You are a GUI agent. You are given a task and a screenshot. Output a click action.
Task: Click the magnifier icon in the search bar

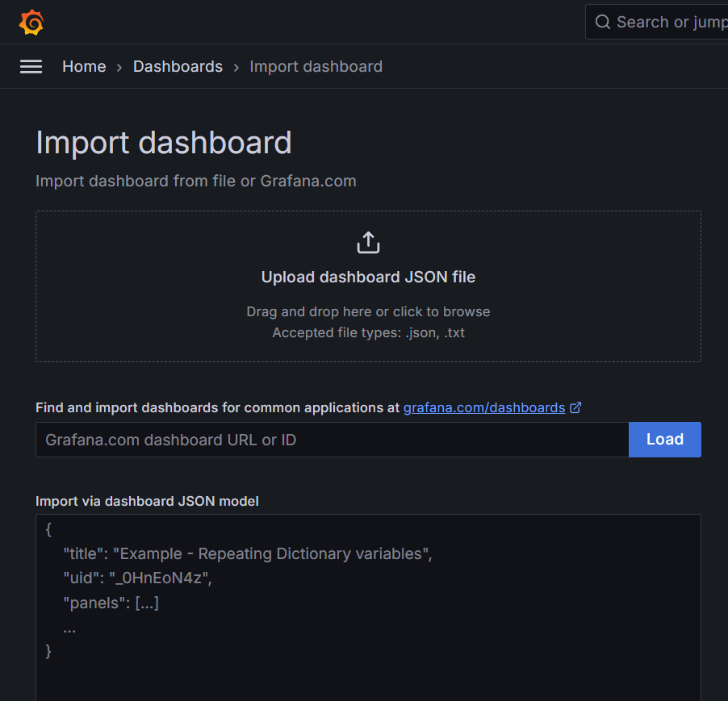pyautogui.click(x=602, y=22)
